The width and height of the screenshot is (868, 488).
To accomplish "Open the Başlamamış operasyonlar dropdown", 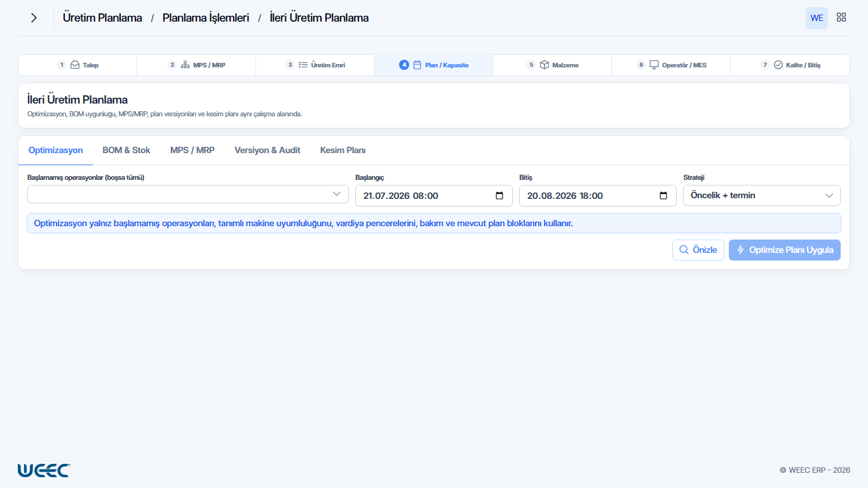I will tap(187, 194).
